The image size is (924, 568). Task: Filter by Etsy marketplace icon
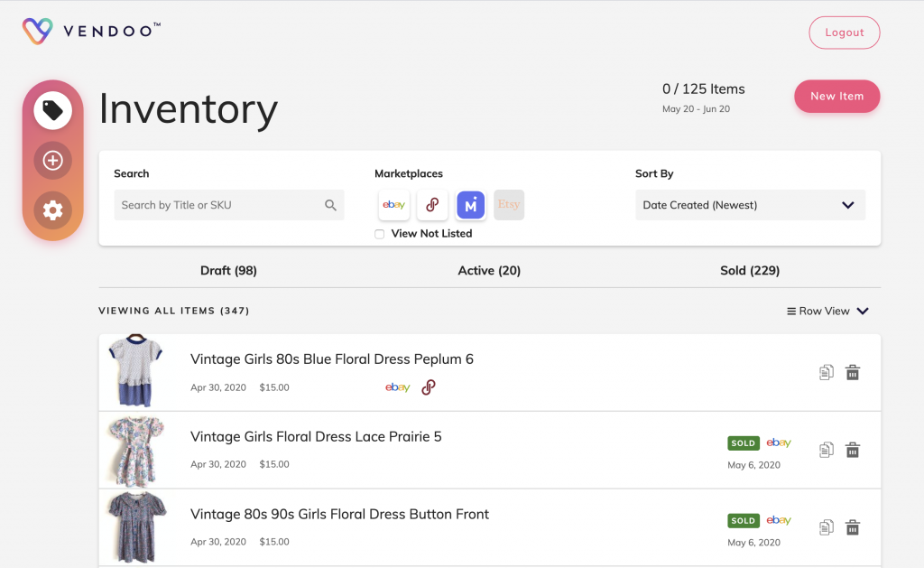(509, 205)
